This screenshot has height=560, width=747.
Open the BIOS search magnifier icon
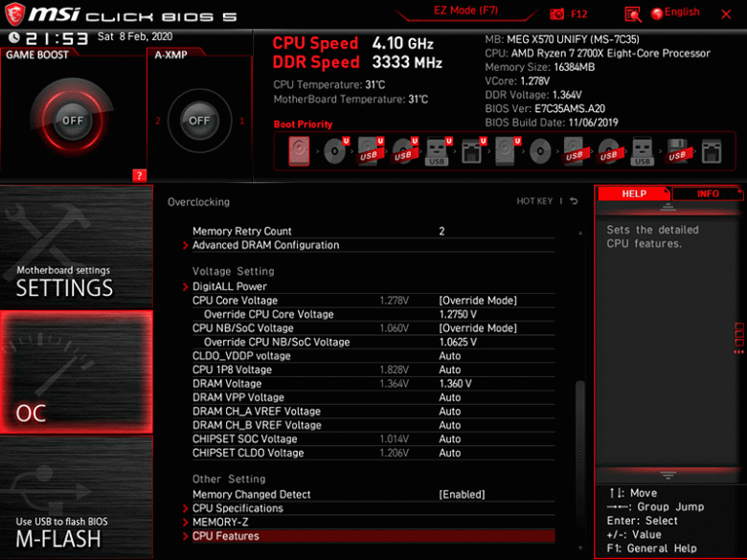point(633,14)
